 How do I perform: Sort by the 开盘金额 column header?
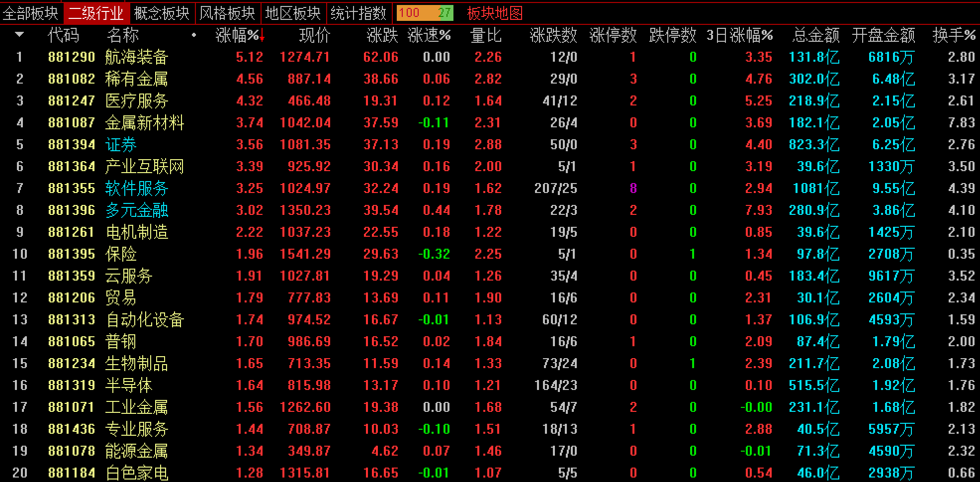[884, 35]
